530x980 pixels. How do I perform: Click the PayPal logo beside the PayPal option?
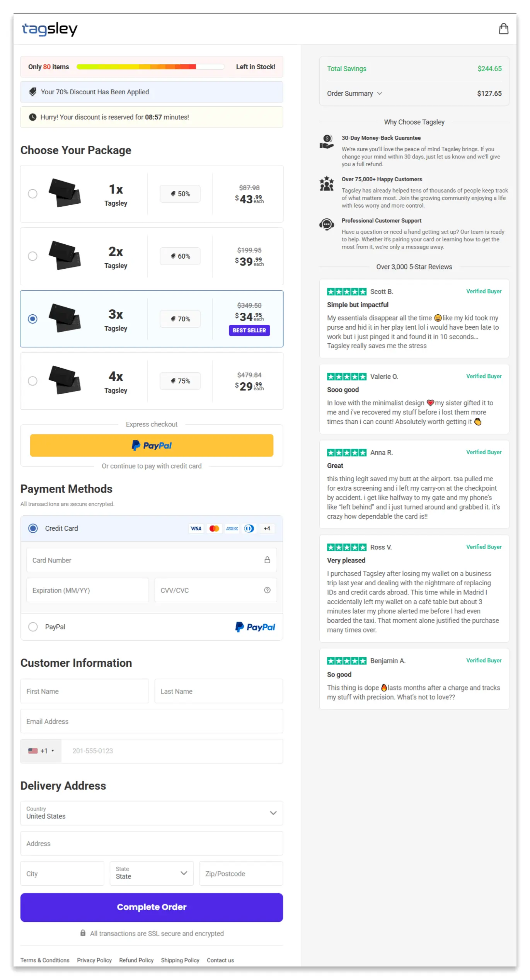(255, 627)
